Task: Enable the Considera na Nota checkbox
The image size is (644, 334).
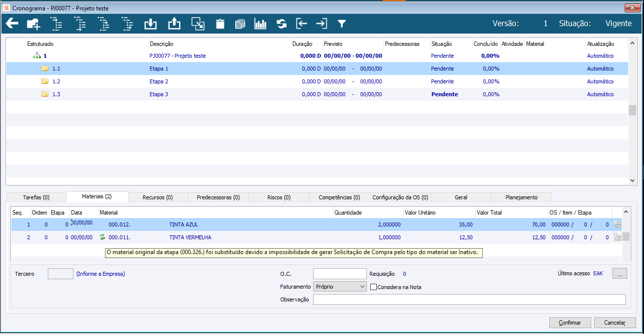Action: click(373, 287)
